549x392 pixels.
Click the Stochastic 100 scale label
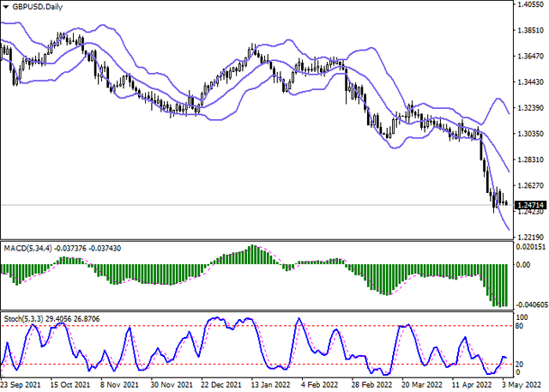(x=522, y=316)
